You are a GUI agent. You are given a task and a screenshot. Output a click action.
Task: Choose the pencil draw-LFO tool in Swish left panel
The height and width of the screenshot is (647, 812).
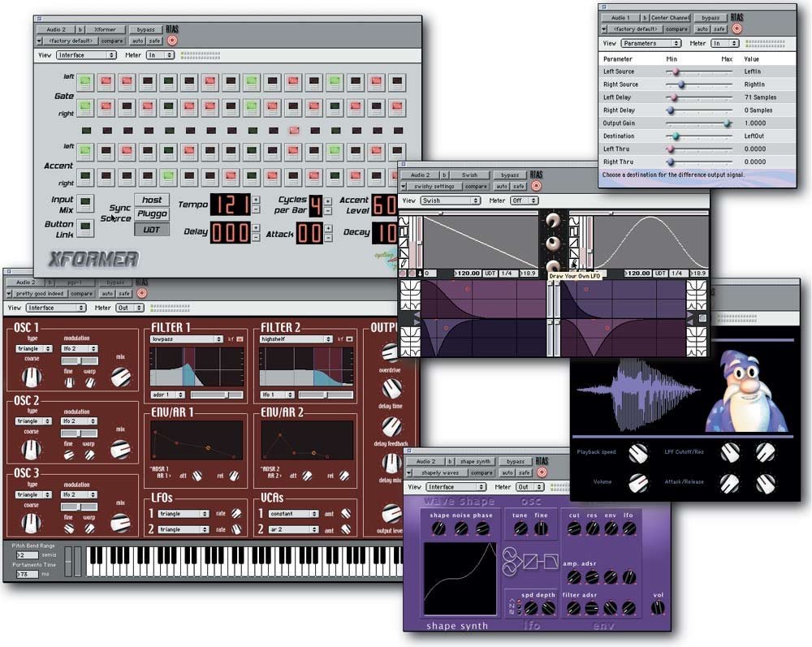[x=404, y=264]
